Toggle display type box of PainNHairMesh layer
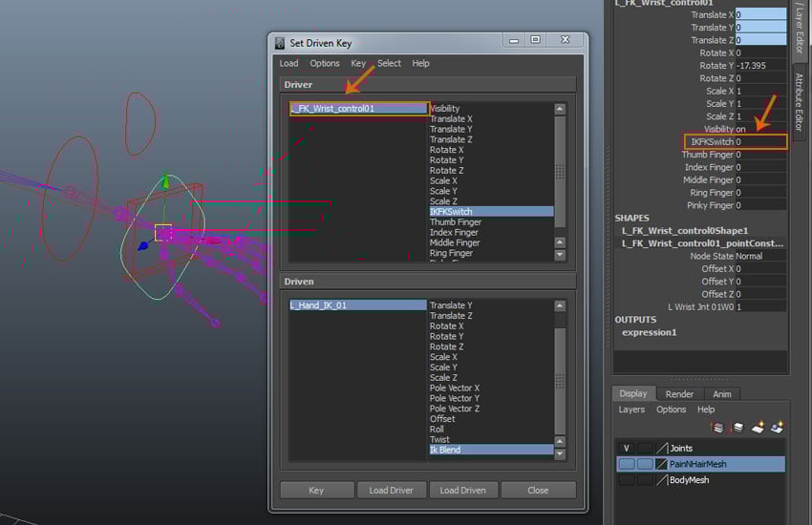The width and height of the screenshot is (812, 525). coord(645,464)
